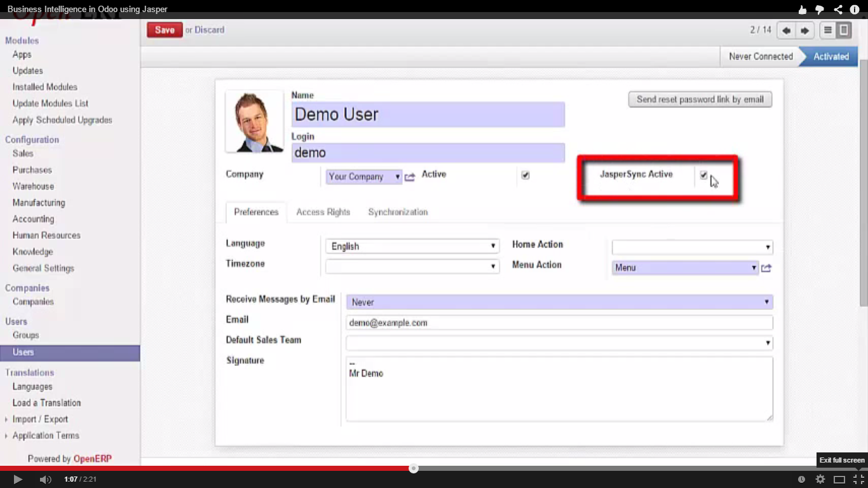Open Company external link icon
The width and height of the screenshot is (868, 488).
click(410, 177)
